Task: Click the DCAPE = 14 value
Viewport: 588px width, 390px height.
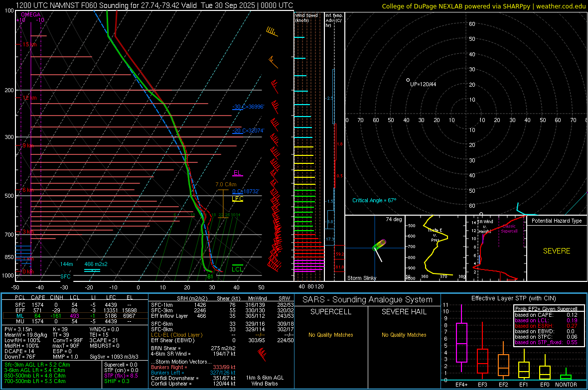Action: (19, 351)
